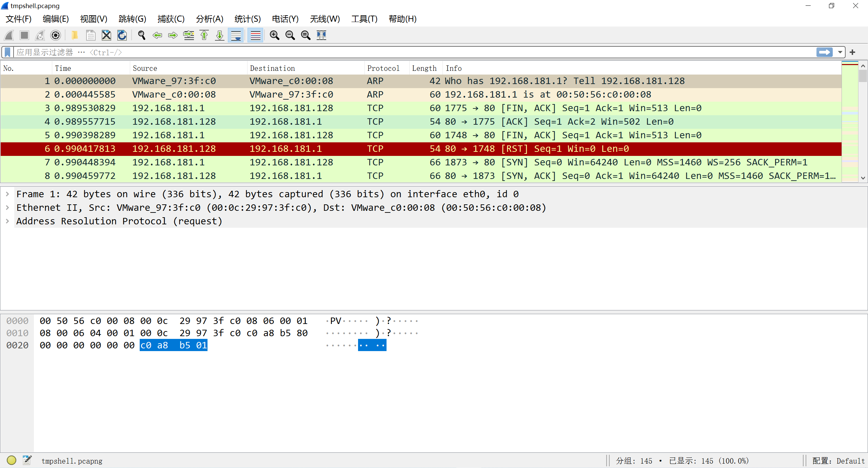This screenshot has height=468, width=868.
Task: Close the capture file with X icon
Action: [x=106, y=35]
